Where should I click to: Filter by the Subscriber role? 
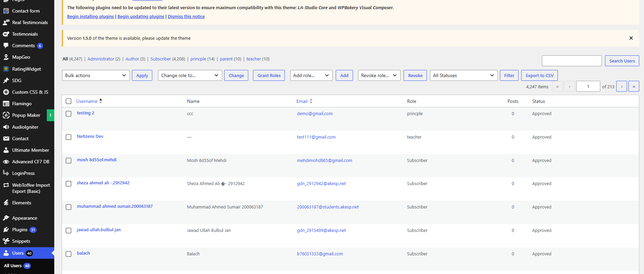pyautogui.click(x=161, y=59)
